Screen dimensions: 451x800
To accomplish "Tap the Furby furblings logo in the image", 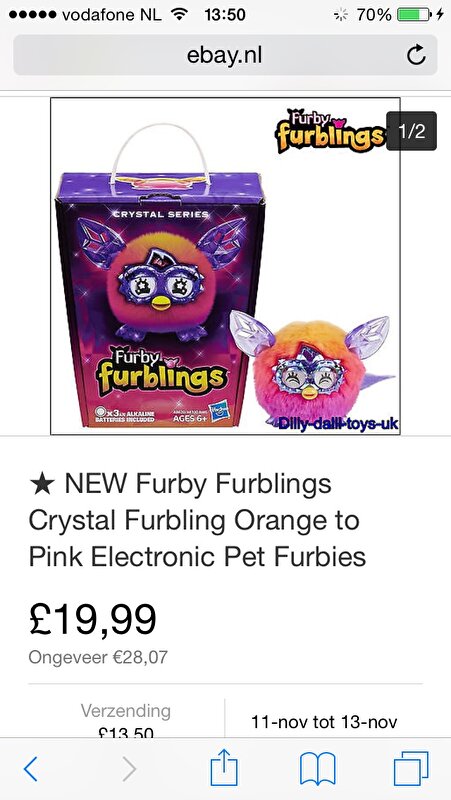I will coord(330,131).
